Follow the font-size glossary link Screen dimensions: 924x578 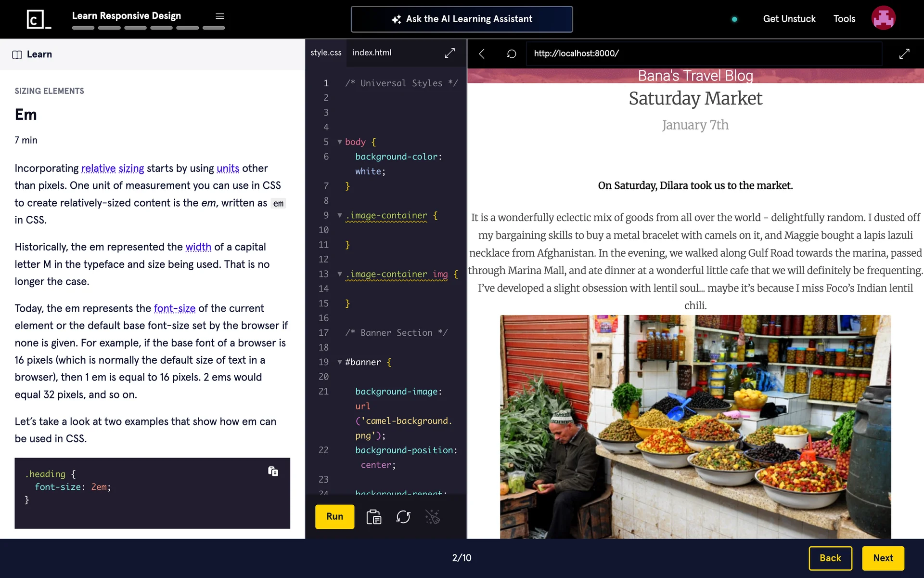tap(174, 308)
